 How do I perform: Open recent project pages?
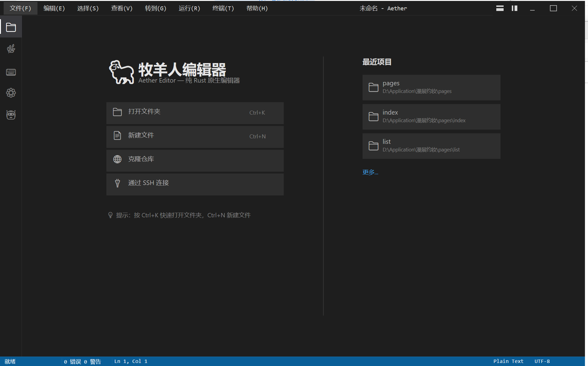[431, 87]
